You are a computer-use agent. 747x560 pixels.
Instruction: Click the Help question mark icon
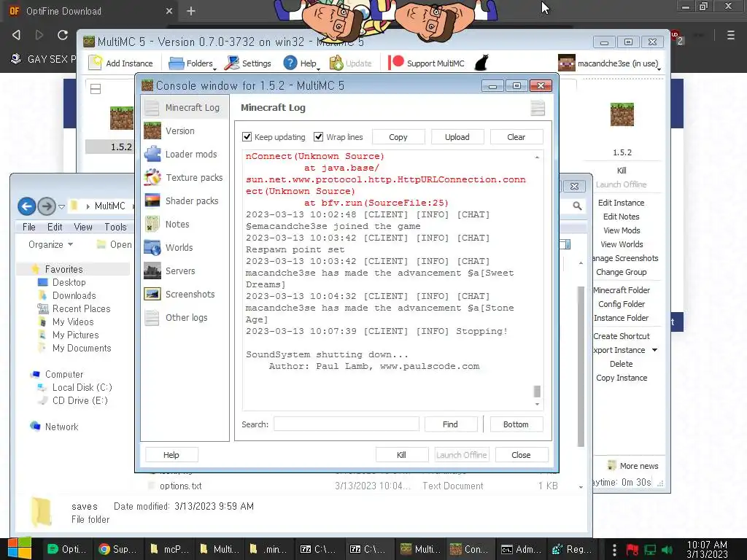(x=290, y=63)
